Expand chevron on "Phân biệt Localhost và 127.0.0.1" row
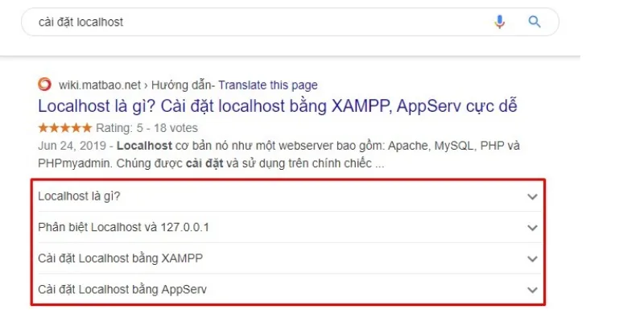The image size is (644, 322). pyautogui.click(x=532, y=228)
